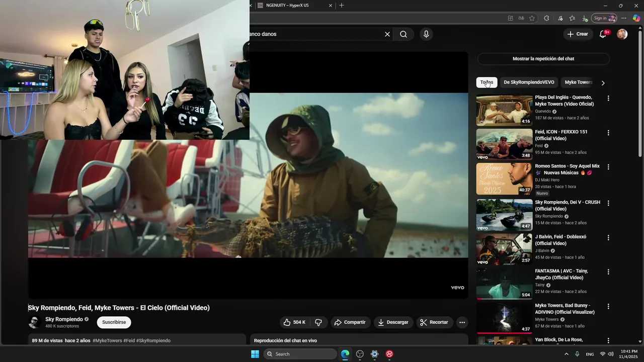
Task: Click the ENG language indicator
Action: [590, 354]
